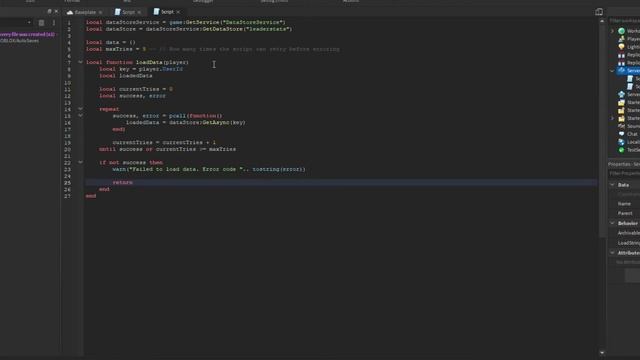The image size is (640, 360).
Task: Select the Chat bubble icon in Explorer
Action: pos(621,134)
